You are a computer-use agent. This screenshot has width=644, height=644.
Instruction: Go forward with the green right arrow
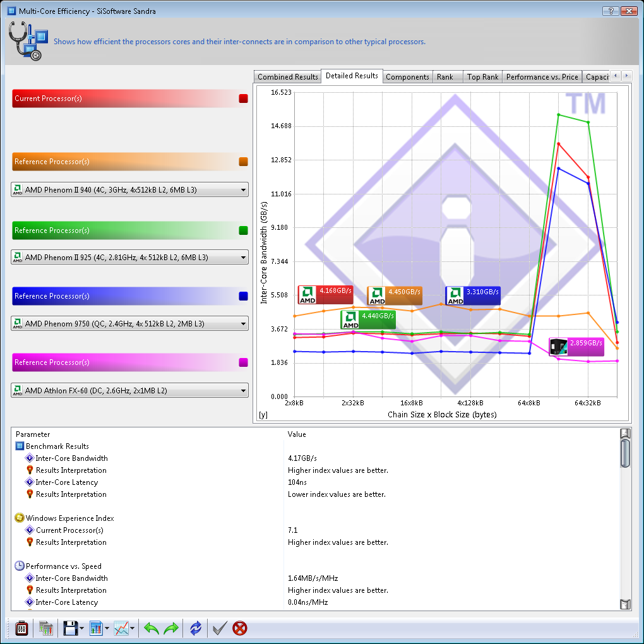coord(171,628)
